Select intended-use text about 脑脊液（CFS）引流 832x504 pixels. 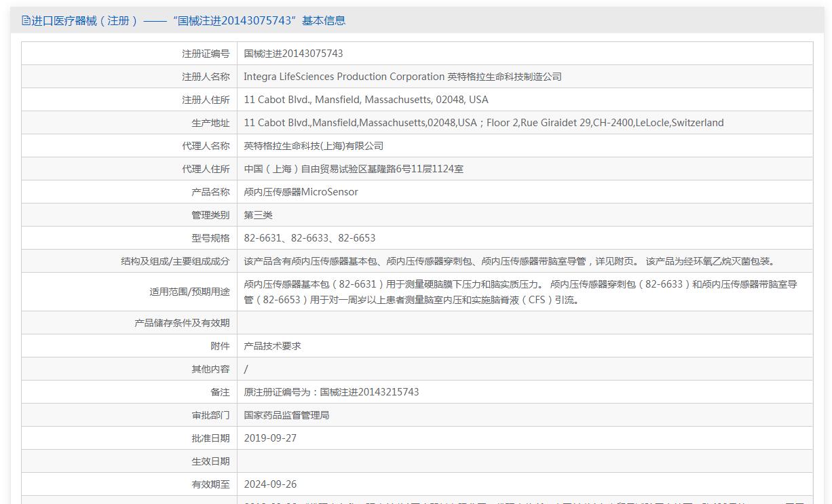tap(521, 292)
